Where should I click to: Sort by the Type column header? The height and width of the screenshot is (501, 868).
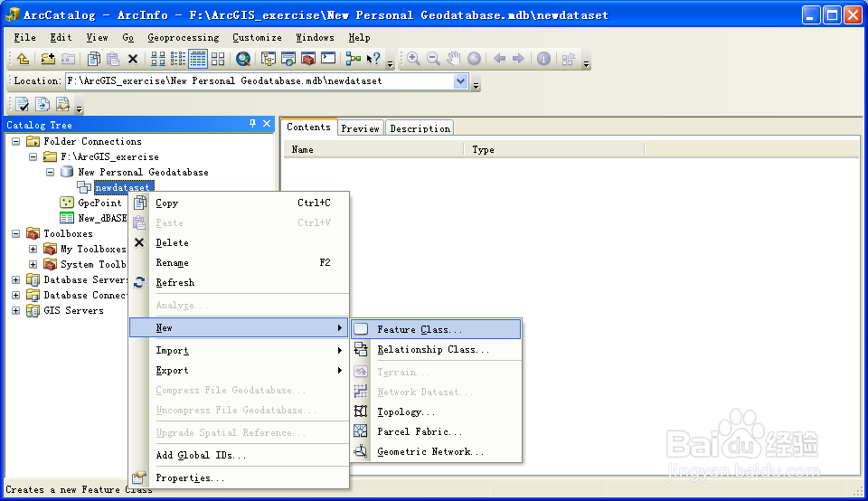(x=554, y=149)
